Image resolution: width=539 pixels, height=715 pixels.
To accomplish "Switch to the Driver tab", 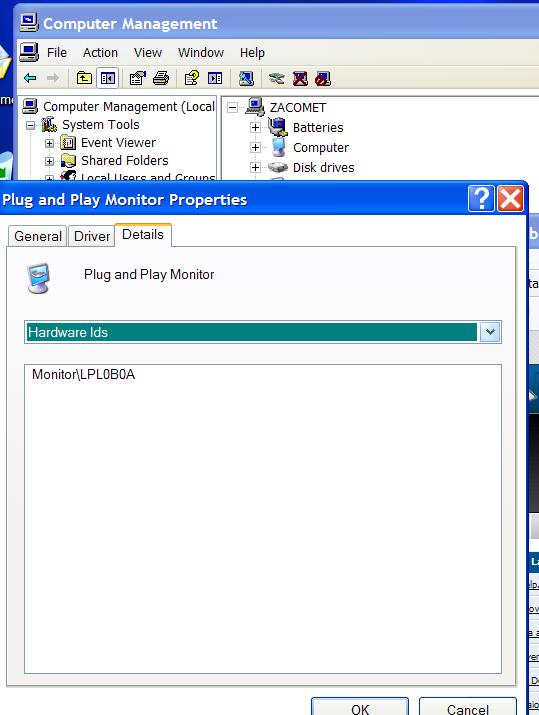I will (x=92, y=236).
